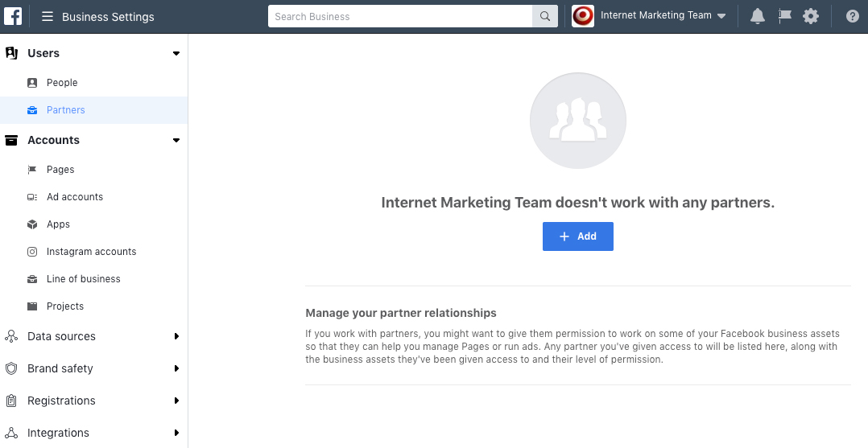Focus the Search Business field
The image size is (868, 448).
tap(400, 16)
